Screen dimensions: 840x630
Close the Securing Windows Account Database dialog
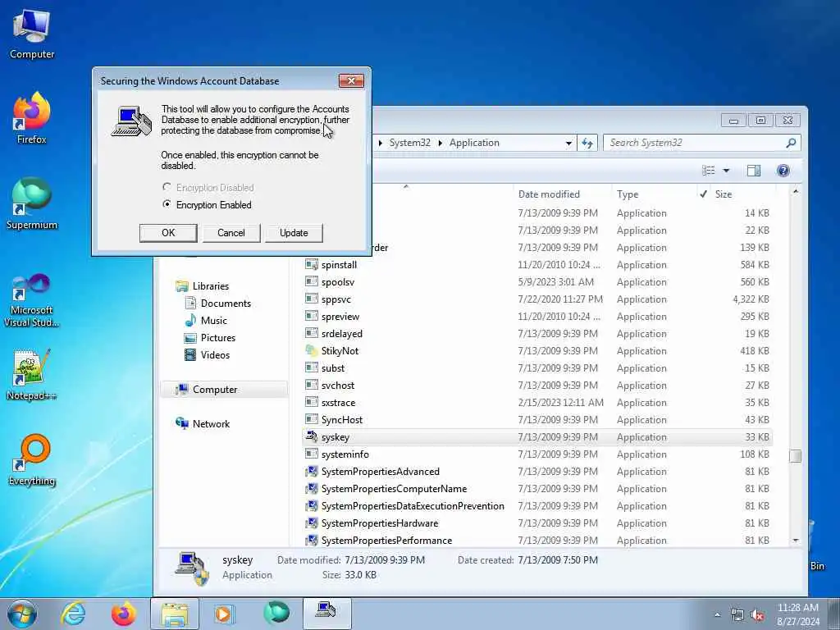click(x=351, y=81)
